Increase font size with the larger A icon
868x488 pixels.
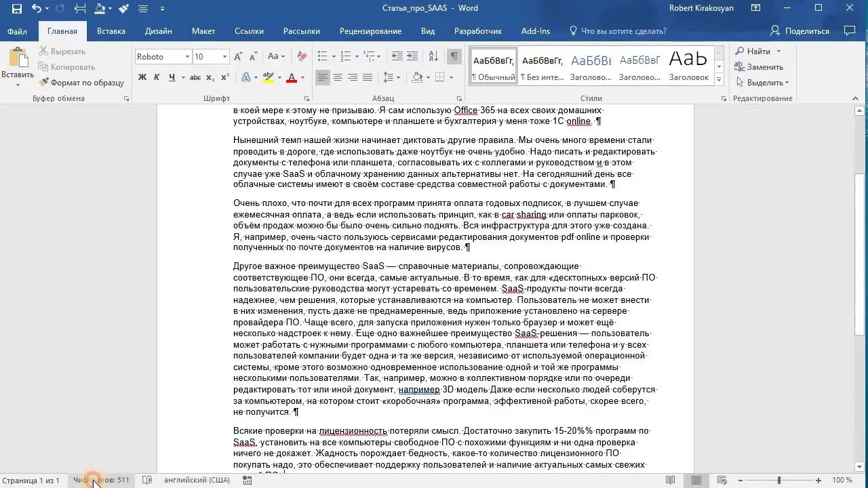point(238,57)
